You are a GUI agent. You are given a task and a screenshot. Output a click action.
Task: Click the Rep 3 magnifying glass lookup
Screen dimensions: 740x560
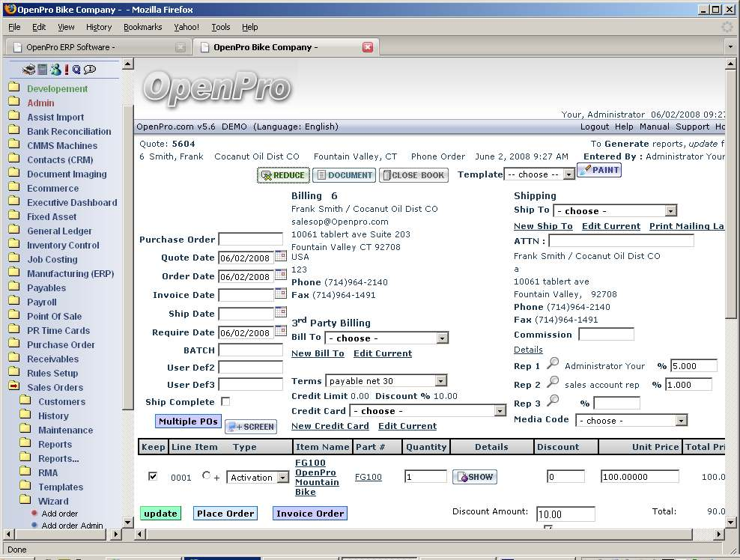tap(553, 402)
